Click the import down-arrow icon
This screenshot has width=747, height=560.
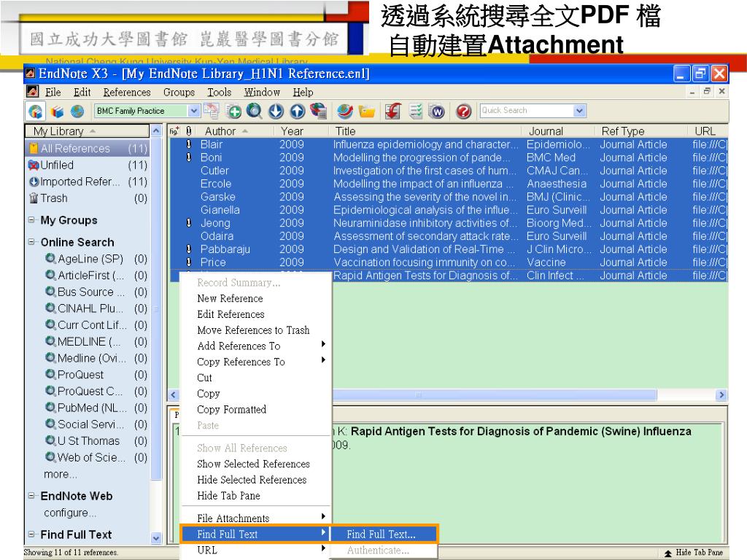tap(276, 111)
